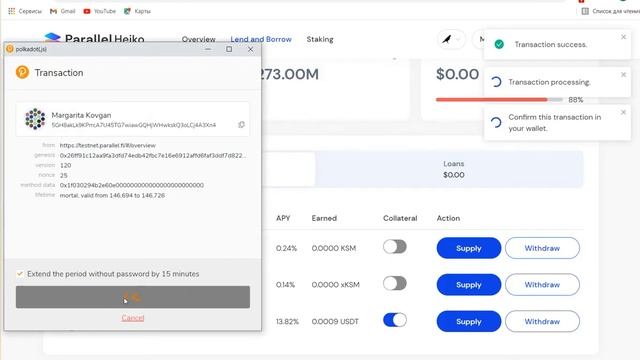The height and width of the screenshot is (360, 640).
Task: Click the red 88% borrow limit bar
Action: tap(491, 100)
